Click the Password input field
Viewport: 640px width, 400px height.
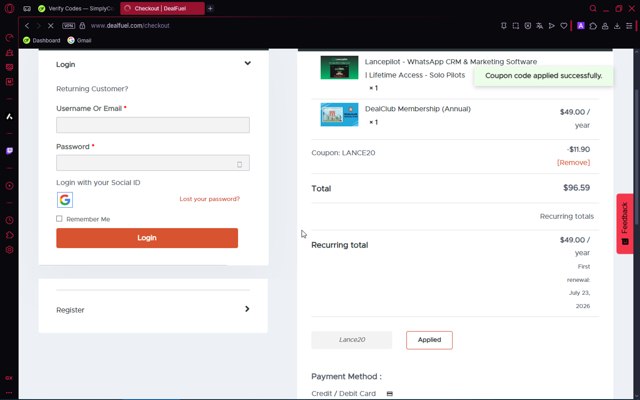tap(153, 163)
